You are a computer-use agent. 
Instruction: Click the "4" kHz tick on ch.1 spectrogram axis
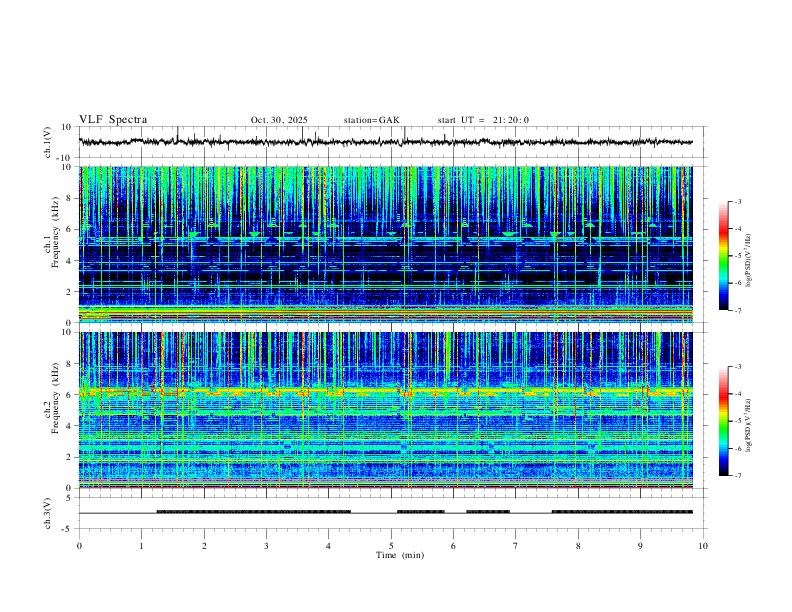tap(70, 261)
